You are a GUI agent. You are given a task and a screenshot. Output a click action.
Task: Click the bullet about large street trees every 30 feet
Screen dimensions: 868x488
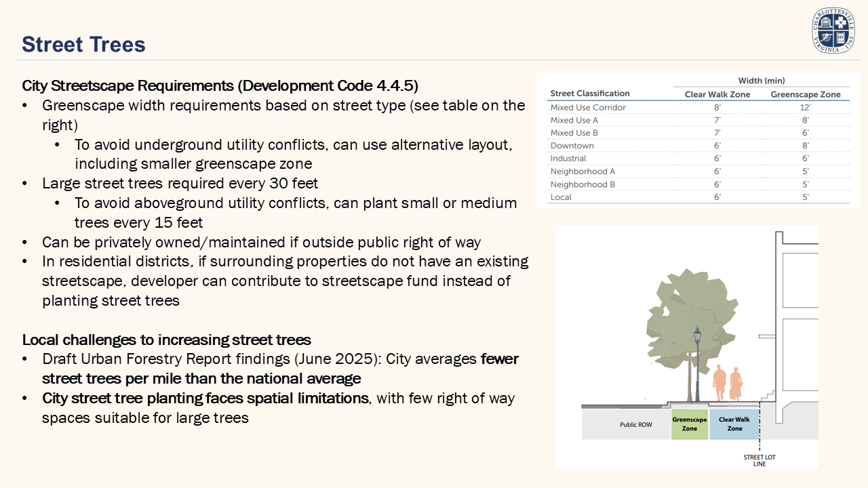pyautogui.click(x=180, y=183)
